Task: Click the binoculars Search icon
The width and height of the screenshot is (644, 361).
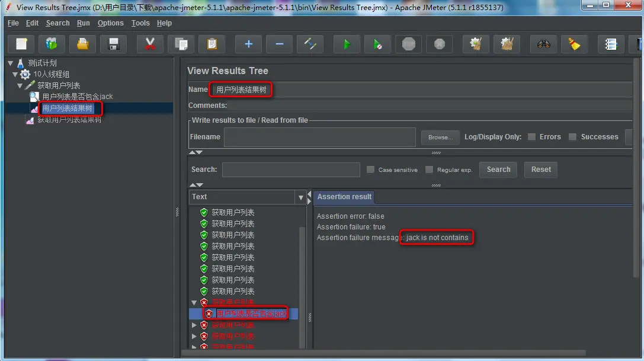Action: click(543, 44)
